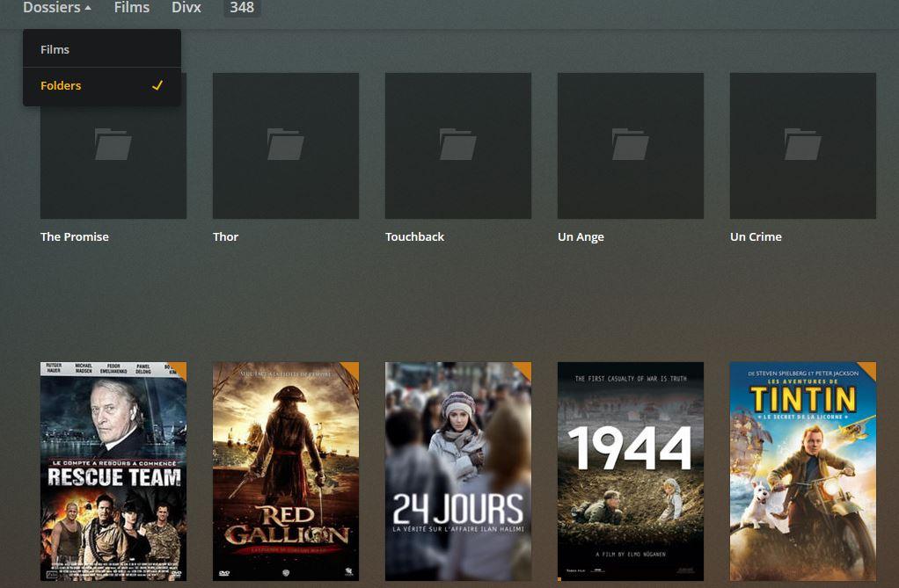The image size is (899, 588).
Task: Select Films in the dropdown menu
Action: [x=102, y=49]
